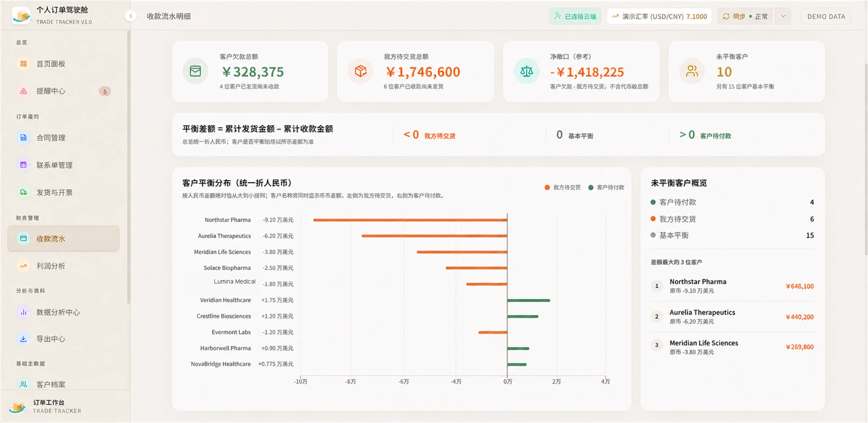Click the NovaBridge Healthcare chart row label
Screen dimensions: 868x423
(x=220, y=364)
